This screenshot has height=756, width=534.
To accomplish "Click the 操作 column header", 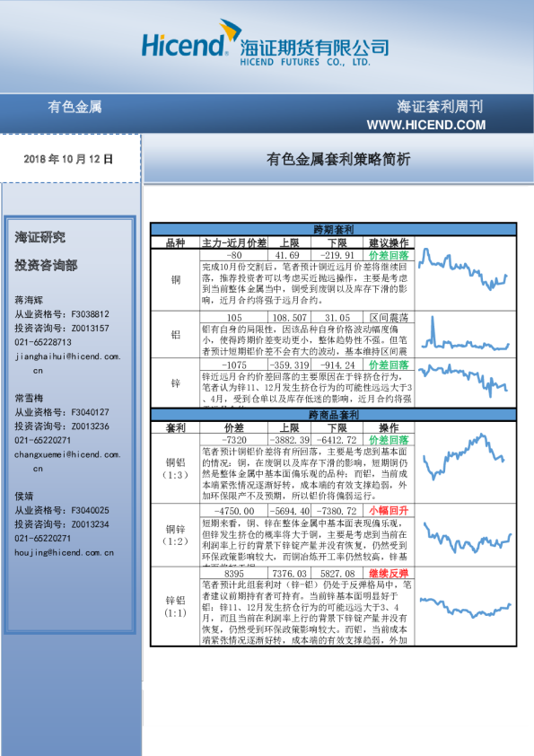I will coord(389,427).
